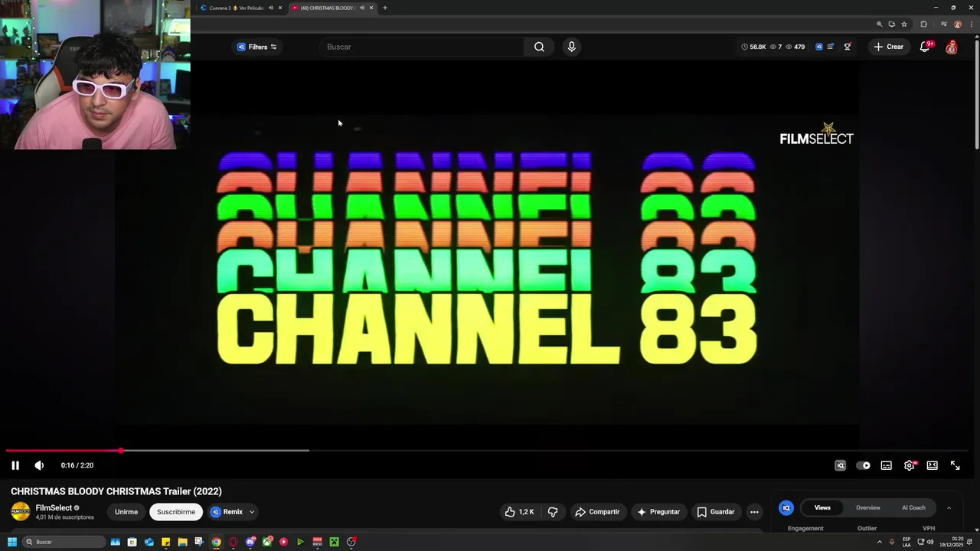Close the Cuevana 3 tab
This screenshot has height=551, width=980.
pos(280,8)
